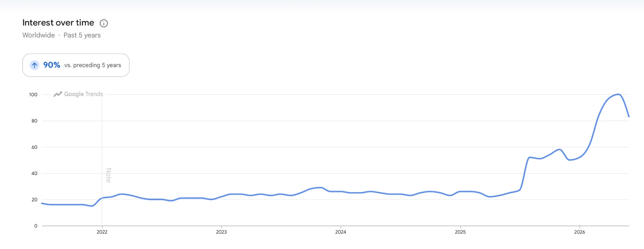Click the 2024 x-axis label
Image resolution: width=644 pixels, height=249 pixels.
point(341,232)
